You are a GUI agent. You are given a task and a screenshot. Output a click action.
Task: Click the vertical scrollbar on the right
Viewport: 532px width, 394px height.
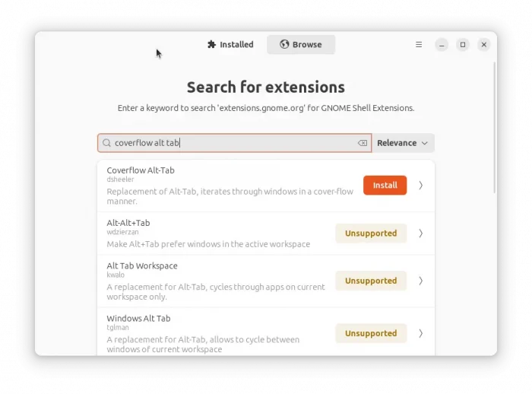(x=495, y=129)
